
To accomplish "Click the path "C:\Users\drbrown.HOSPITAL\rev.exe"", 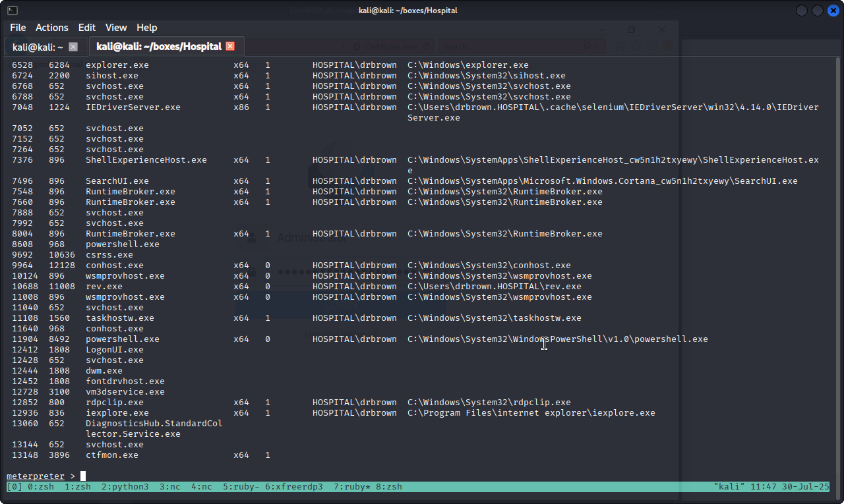I will pos(495,287).
